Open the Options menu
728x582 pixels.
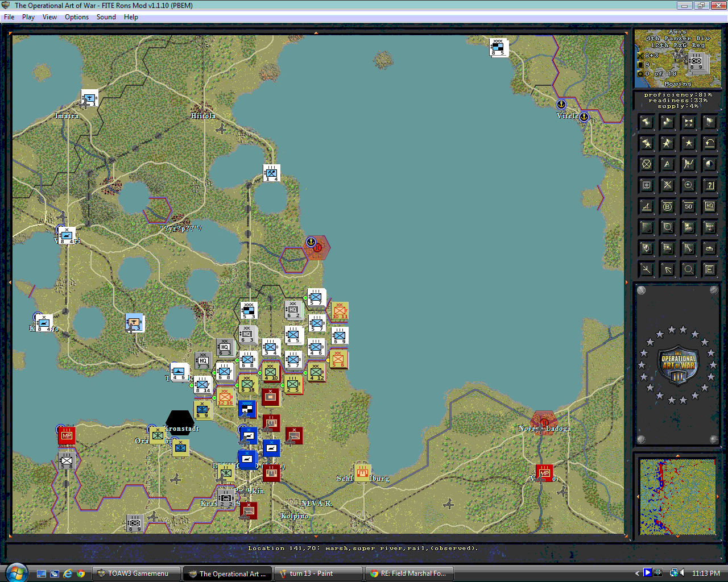click(77, 17)
